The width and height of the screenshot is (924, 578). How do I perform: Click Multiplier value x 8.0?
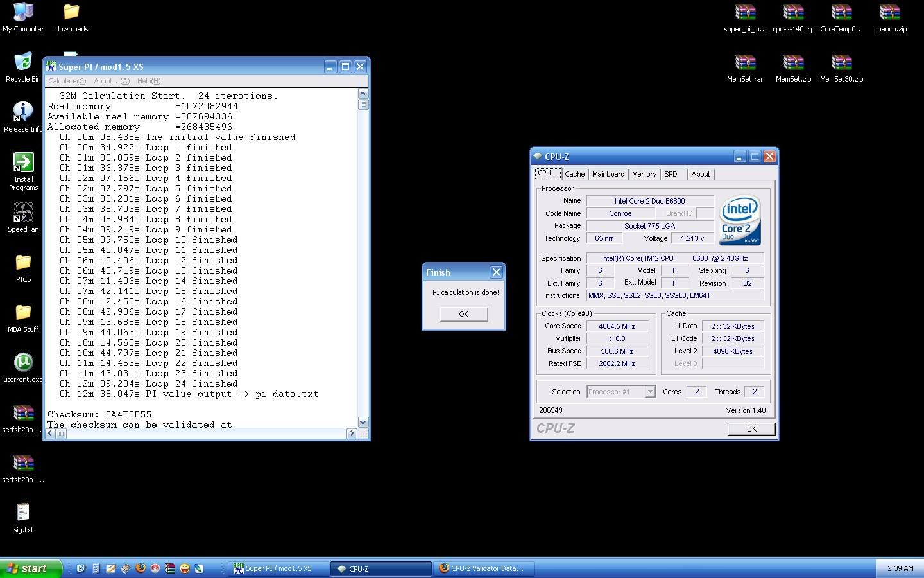coord(617,338)
